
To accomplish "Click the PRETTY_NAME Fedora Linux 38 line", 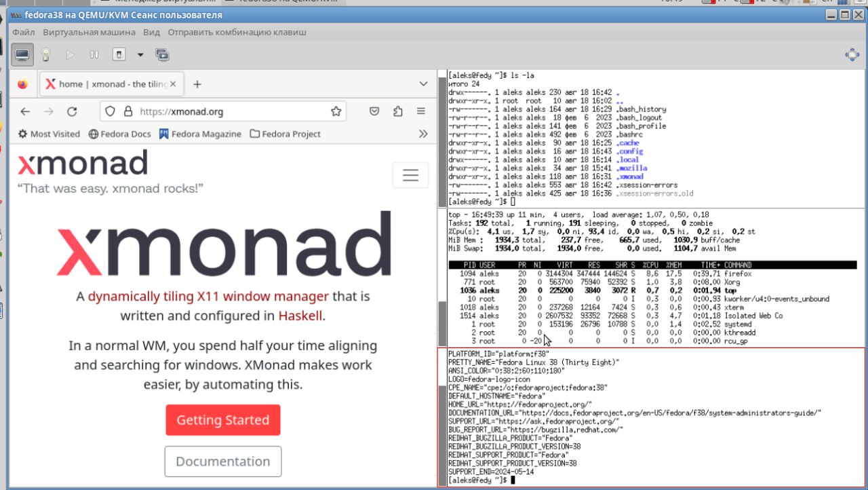I will pos(534,362).
